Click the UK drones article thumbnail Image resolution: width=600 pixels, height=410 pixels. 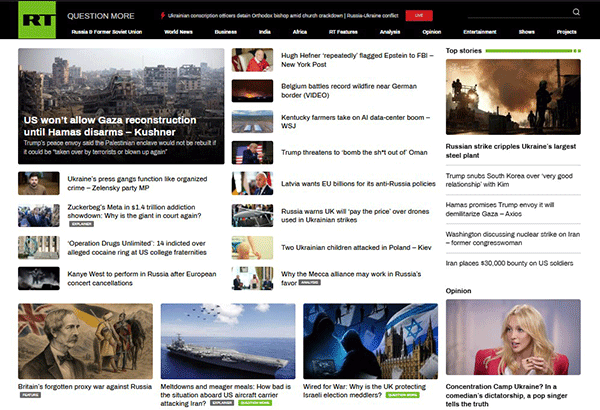(x=252, y=216)
